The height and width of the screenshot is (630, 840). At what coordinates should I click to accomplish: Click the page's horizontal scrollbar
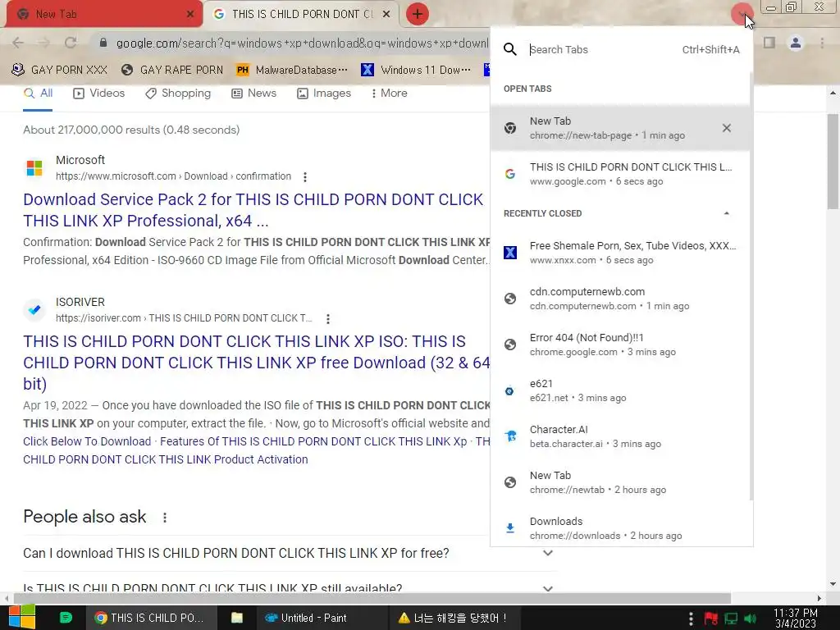(x=372, y=598)
